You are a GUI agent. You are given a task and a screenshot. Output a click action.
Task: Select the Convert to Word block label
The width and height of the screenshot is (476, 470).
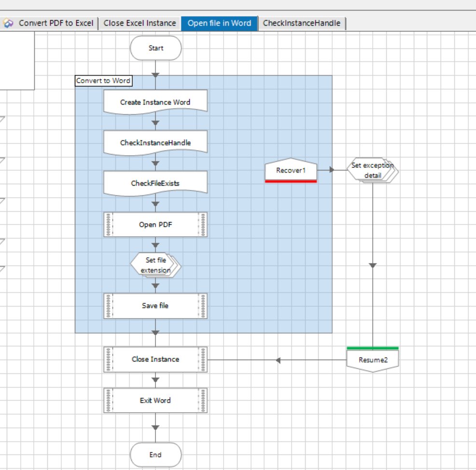click(x=103, y=81)
